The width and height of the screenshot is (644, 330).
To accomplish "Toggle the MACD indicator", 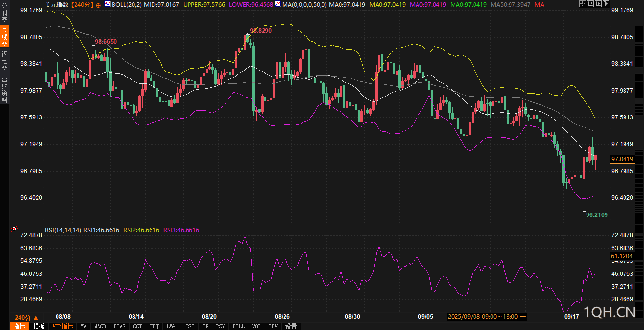I will pyautogui.click(x=100, y=326).
